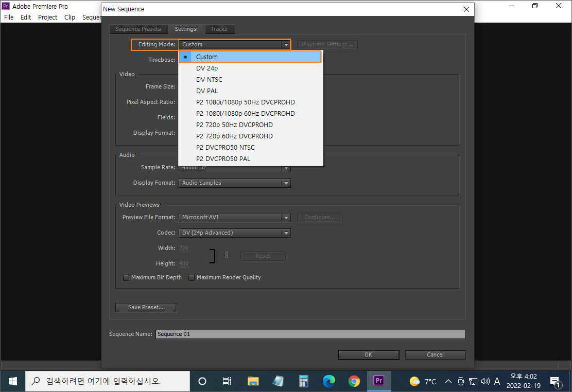Screen dimensions: 572x392
Task: Enable Maximum Bit Depth checkbox
Action: pos(126,278)
